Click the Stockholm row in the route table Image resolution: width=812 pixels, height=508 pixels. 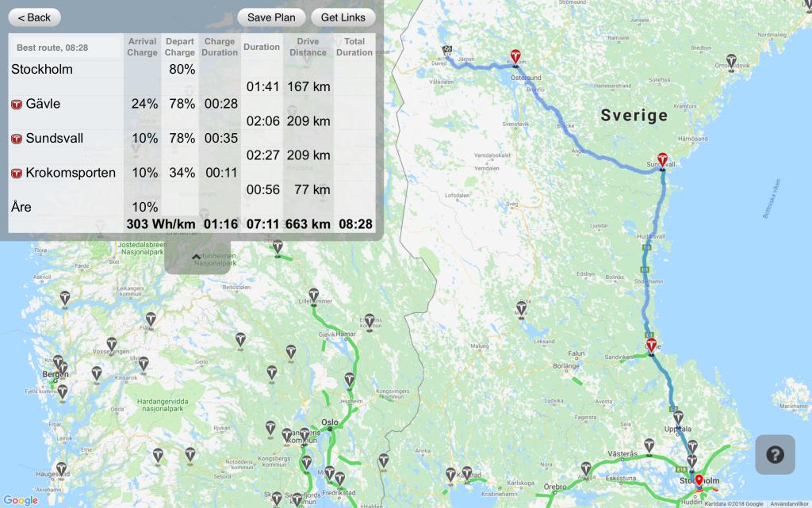coord(191,69)
